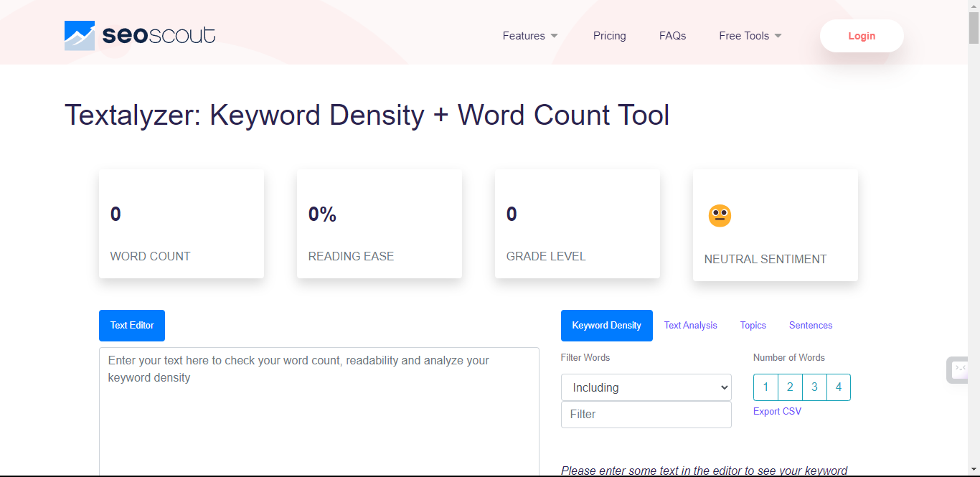This screenshot has height=477, width=980.
Task: Expand the Free Tools menu
Action: 750,36
